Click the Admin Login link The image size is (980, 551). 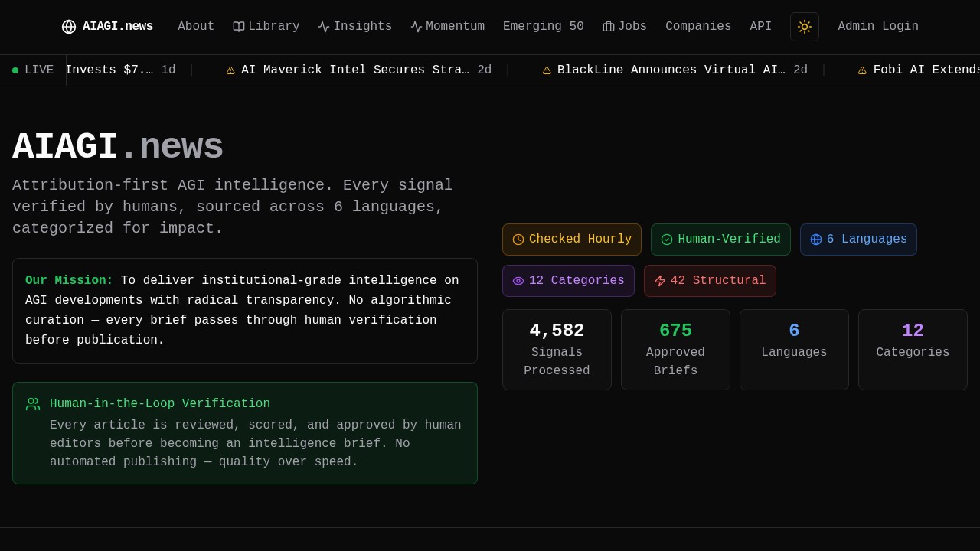tap(877, 27)
